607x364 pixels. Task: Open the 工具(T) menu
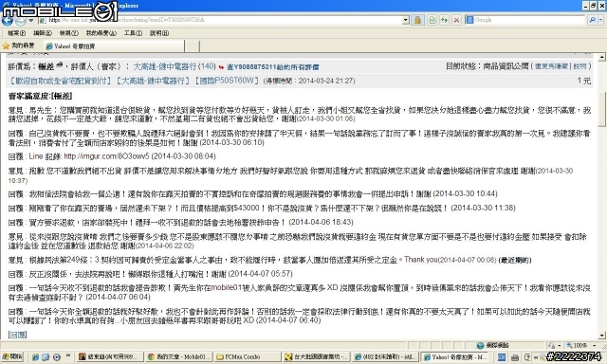click(133, 33)
